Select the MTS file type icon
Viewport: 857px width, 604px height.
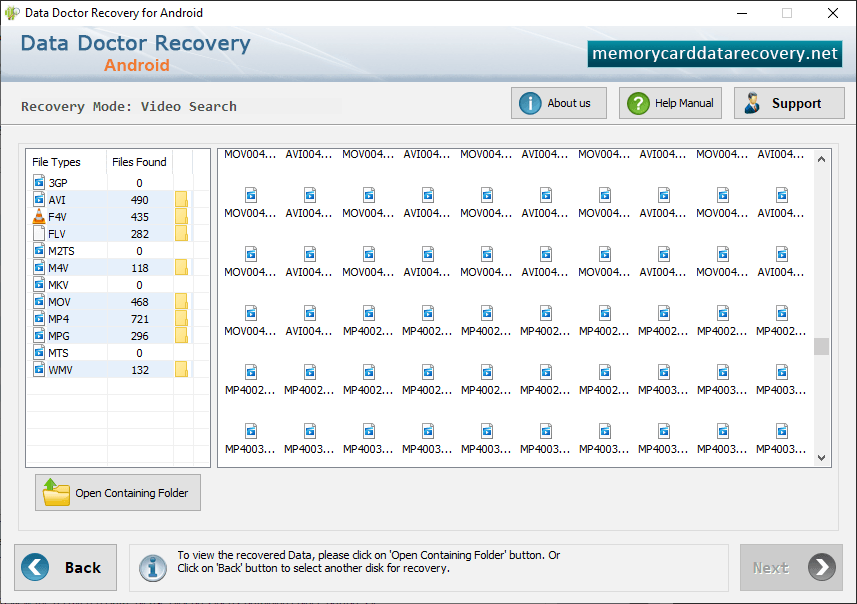coord(39,352)
